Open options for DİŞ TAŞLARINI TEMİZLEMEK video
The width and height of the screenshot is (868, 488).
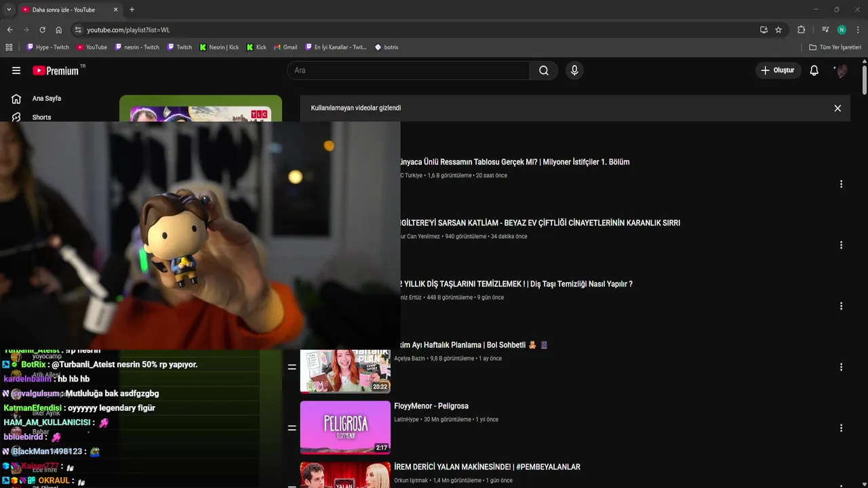point(841,306)
